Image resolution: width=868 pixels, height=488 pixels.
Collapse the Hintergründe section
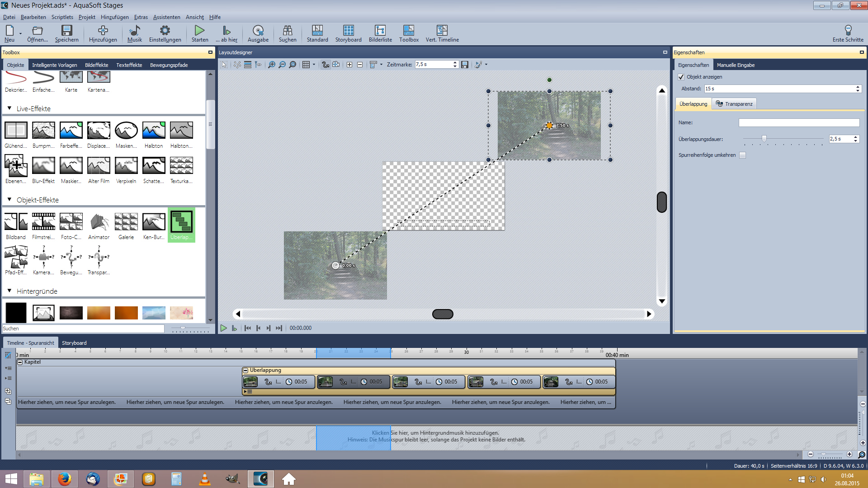9,291
